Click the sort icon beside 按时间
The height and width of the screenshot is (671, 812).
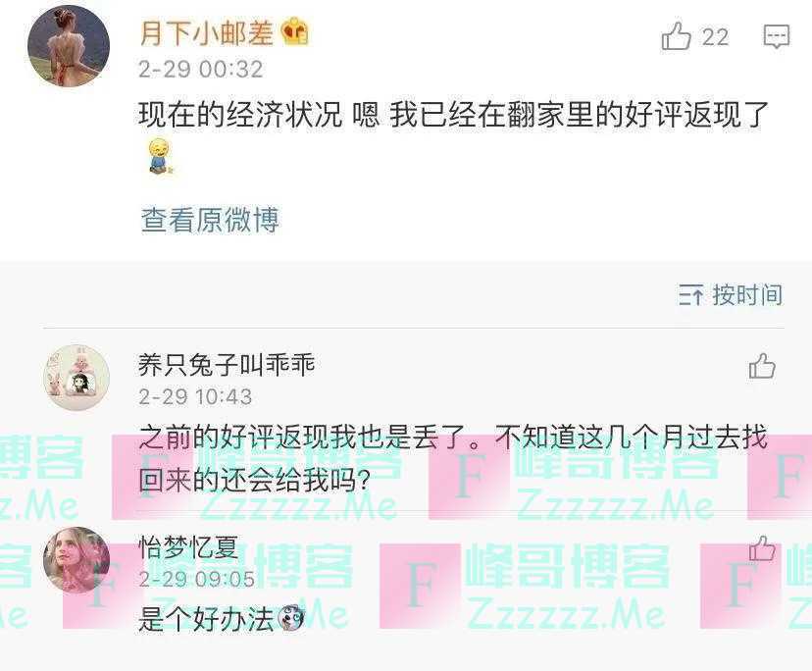pos(691,295)
